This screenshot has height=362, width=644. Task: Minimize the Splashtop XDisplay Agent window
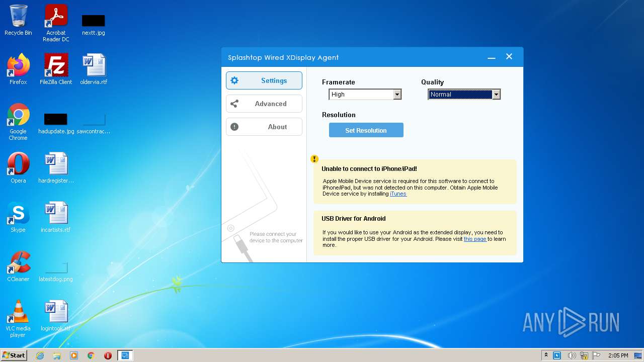(492, 57)
